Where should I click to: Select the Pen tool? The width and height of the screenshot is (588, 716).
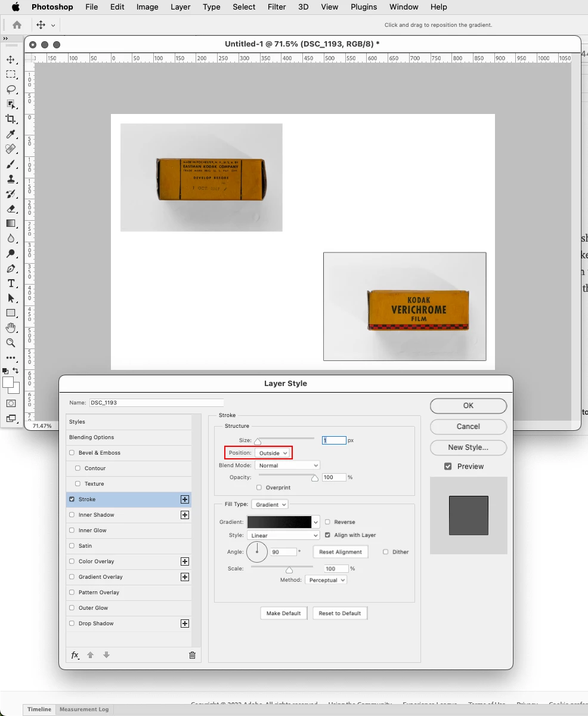pos(11,268)
